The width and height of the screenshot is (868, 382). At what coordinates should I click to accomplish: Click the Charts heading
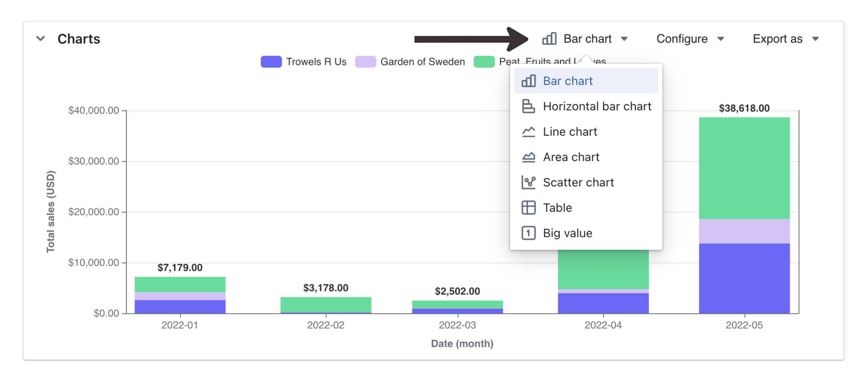pos(79,39)
